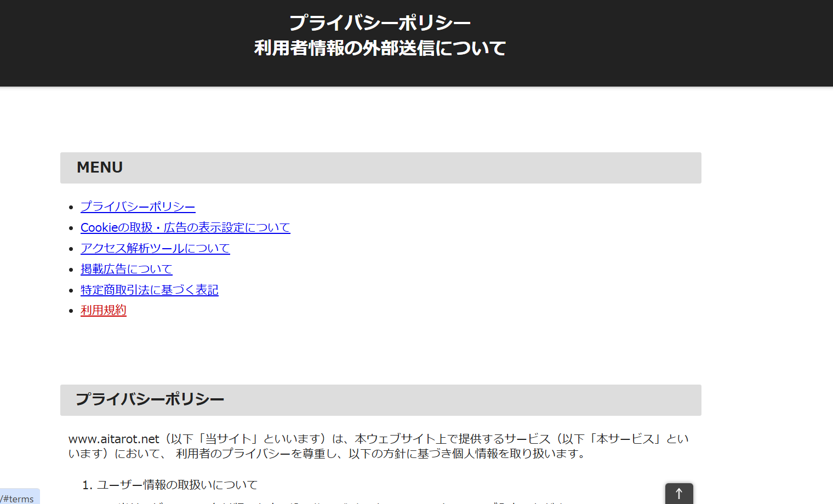Click the プライバシーポリシー section header bar
Image resolution: width=833 pixels, height=504 pixels.
point(150,400)
